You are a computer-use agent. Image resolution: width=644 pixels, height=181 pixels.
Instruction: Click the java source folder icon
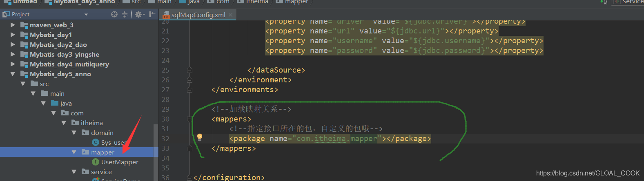[55, 103]
